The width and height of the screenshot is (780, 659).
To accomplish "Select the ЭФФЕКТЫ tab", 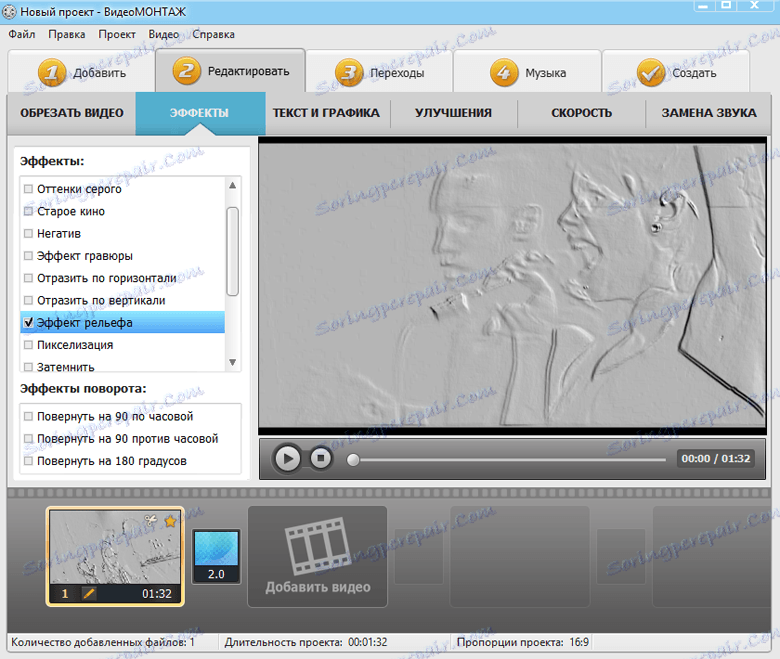I will [200, 113].
